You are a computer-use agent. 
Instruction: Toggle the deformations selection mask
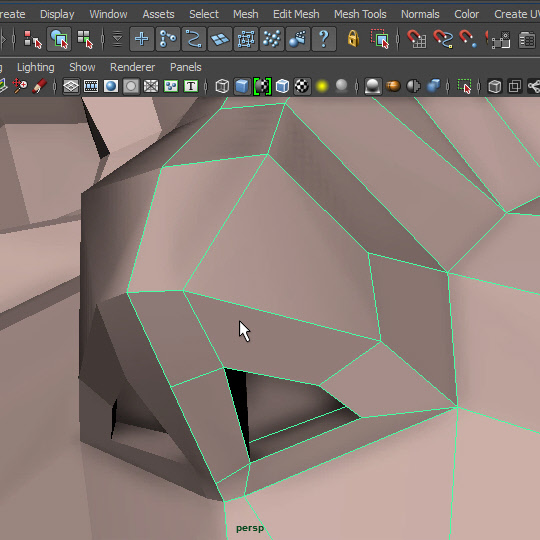(246, 39)
